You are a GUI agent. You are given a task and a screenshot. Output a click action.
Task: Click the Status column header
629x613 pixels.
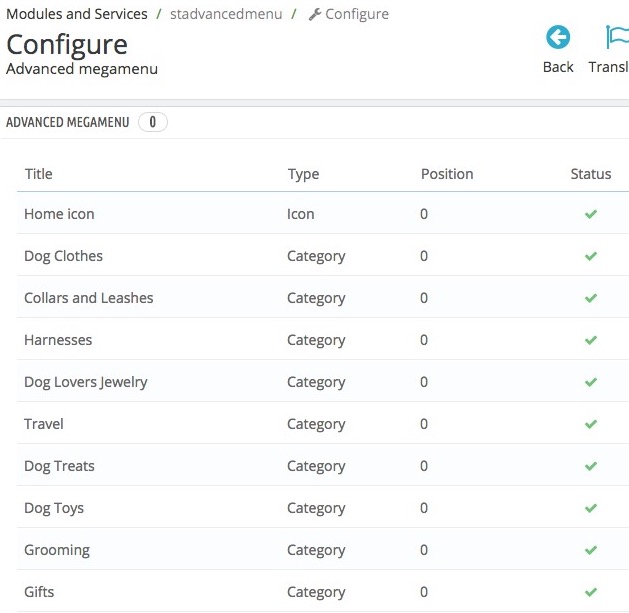tap(590, 174)
